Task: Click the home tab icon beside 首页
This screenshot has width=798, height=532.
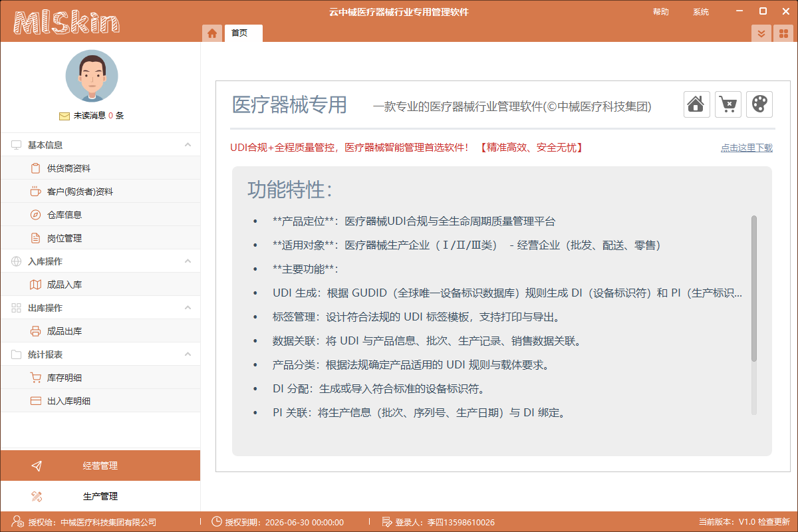Action: 212,33
